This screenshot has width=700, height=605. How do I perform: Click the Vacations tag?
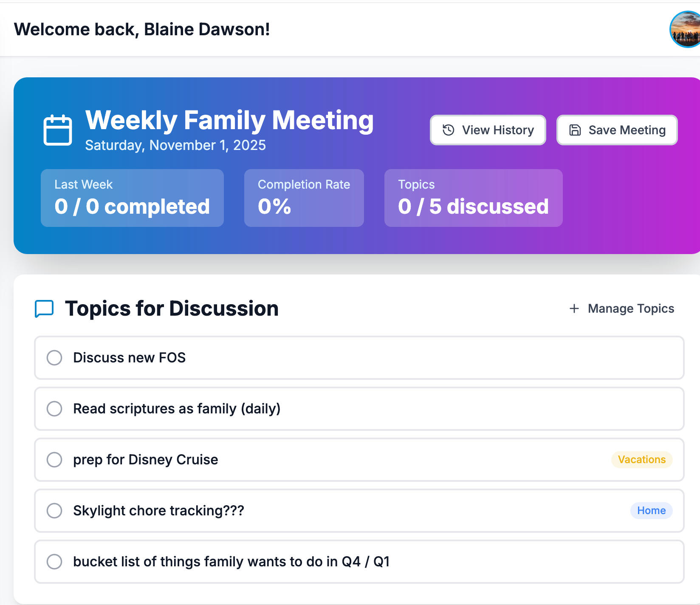641,460
